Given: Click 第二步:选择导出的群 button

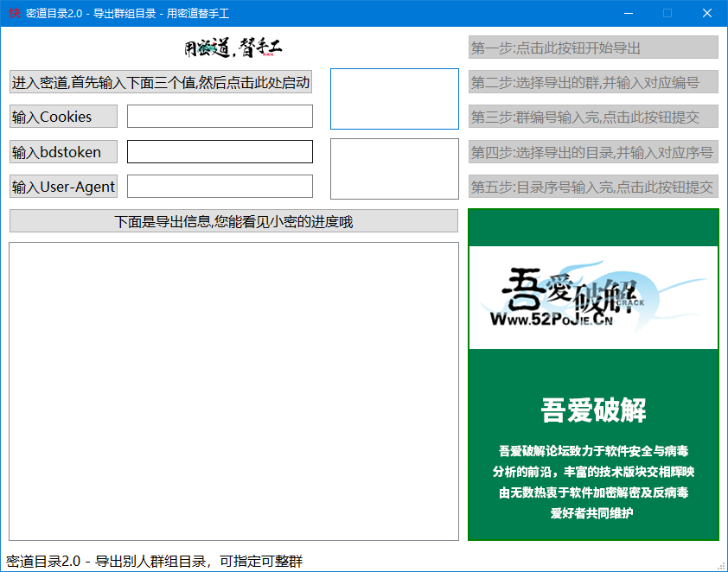Looking at the screenshot, I should 593,82.
